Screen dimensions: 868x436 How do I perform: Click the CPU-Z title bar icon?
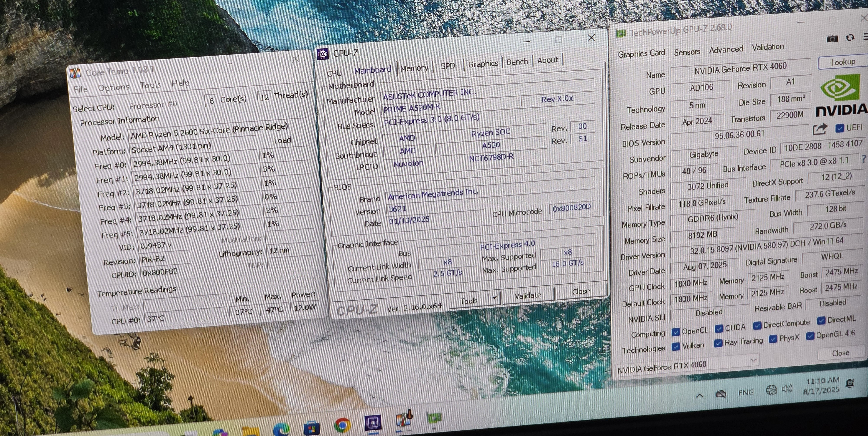322,54
